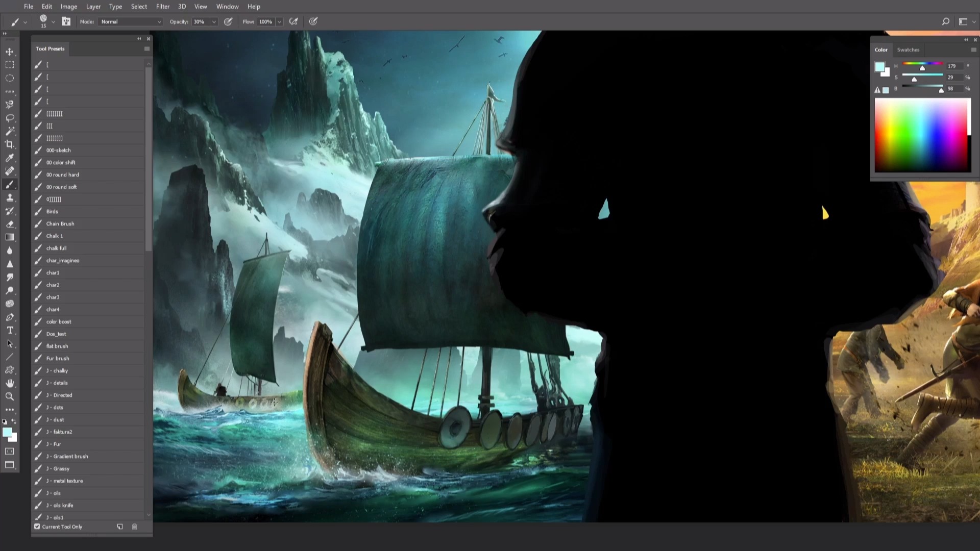Select the Blur tool

point(10,251)
